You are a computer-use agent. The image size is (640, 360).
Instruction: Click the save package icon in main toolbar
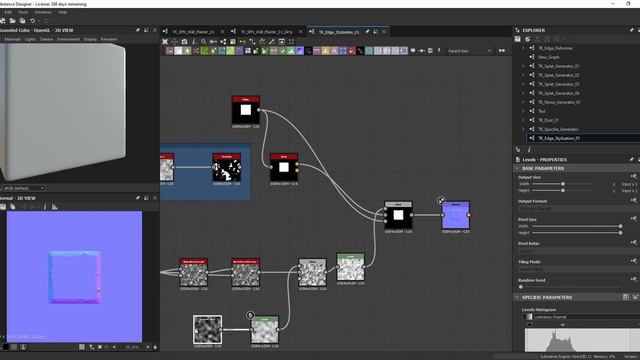click(22, 21)
